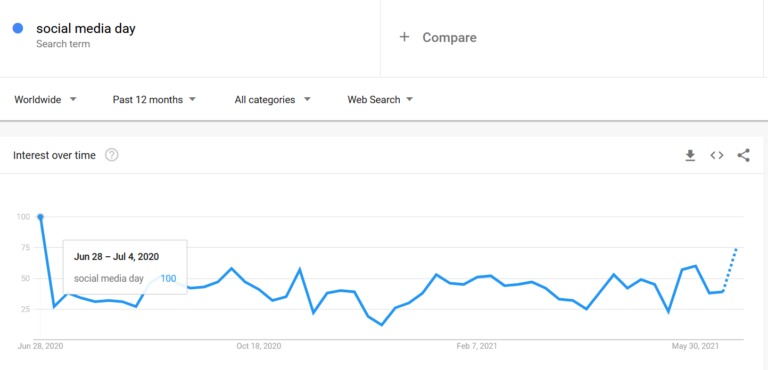Click the Jun 28, 2020 axis label
Image resolution: width=768 pixels, height=370 pixels.
coord(41,346)
